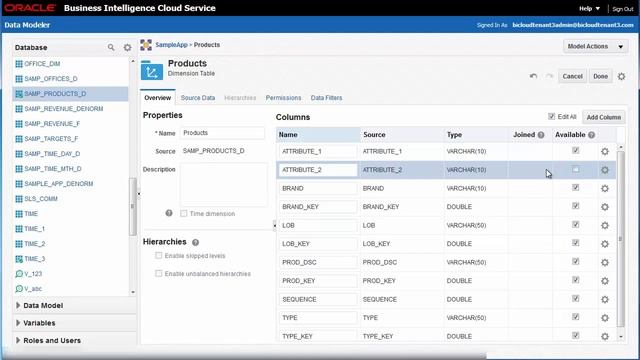Screen dimensions: 640x360
Task: Open the gear menu for PROD_DSC row
Action: click(x=605, y=262)
